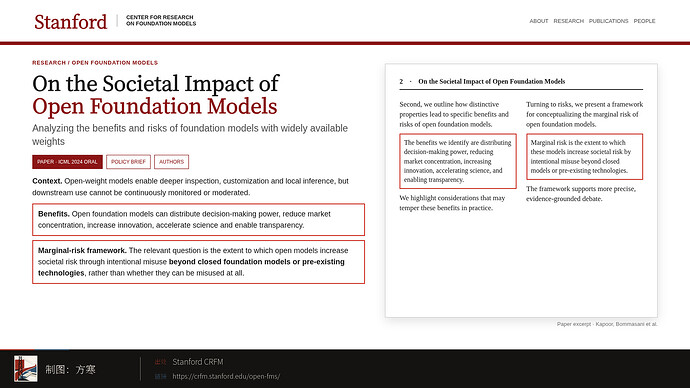Click the 'Stanford CRFM' source label

[198, 362]
